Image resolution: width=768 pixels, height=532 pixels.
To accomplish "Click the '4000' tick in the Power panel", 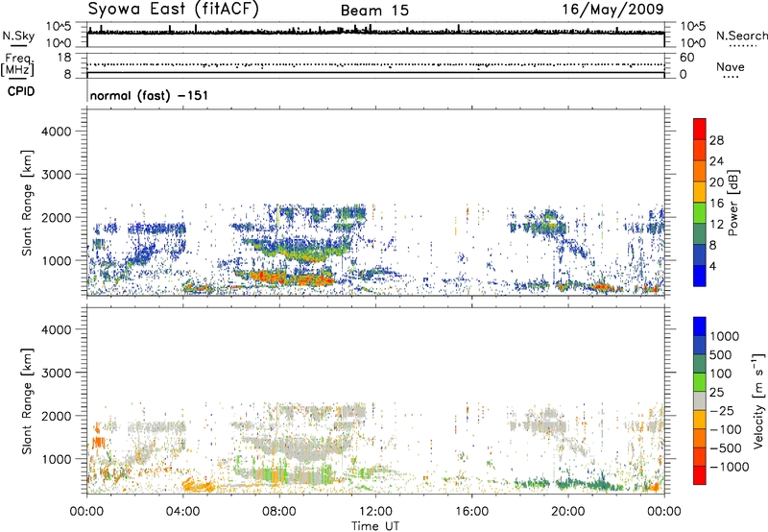I will click(x=57, y=132).
